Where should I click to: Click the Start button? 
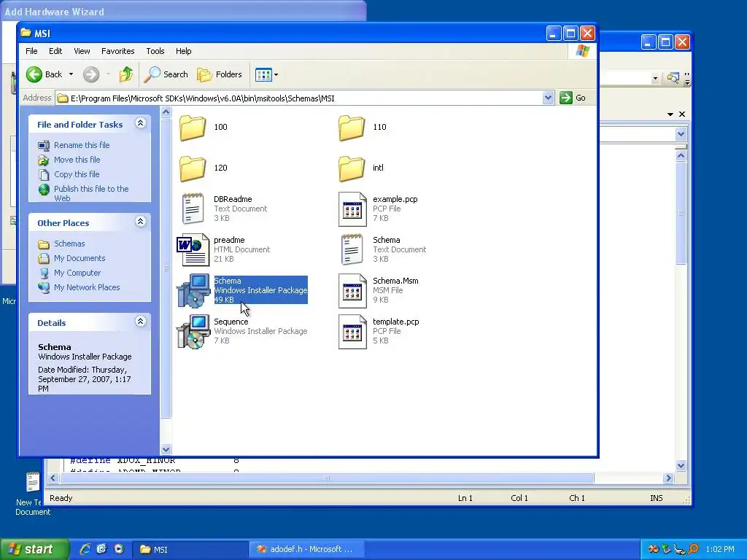tap(34, 549)
